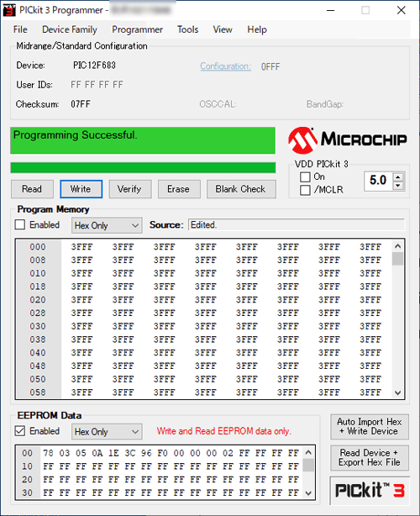
Task: Click the green progress bar
Action: [x=143, y=167]
